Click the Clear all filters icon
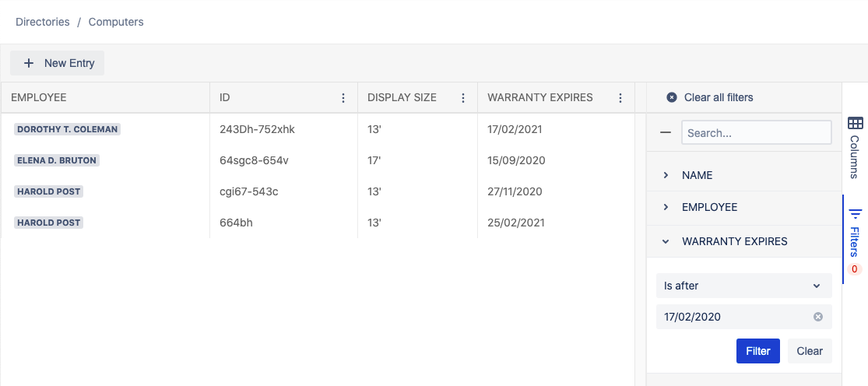Viewport: 868px width, 386px height. click(672, 97)
